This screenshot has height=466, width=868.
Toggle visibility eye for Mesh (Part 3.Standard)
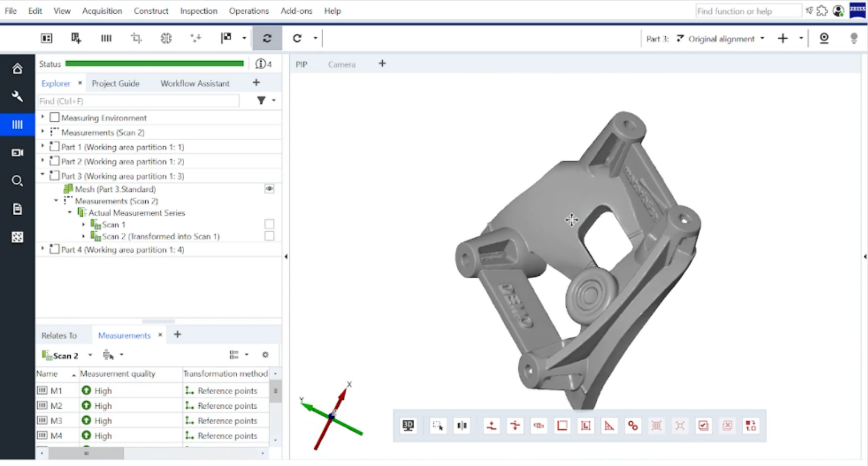click(269, 189)
